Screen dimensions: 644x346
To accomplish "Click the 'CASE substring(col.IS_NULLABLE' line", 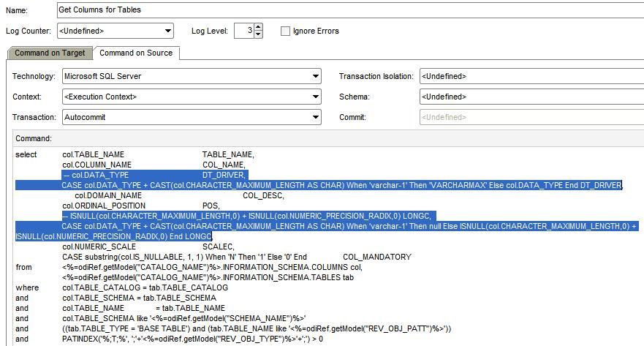I will pyautogui.click(x=184, y=257).
